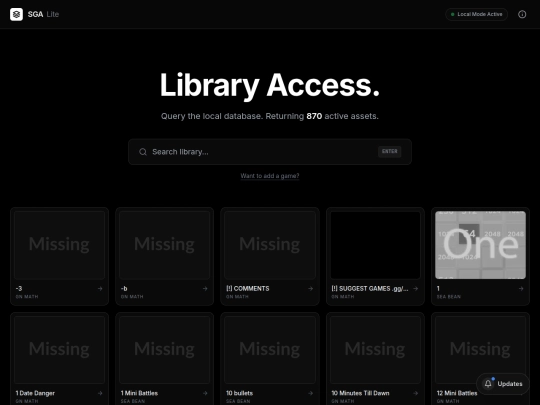Open the Want to add a game link

click(270, 176)
